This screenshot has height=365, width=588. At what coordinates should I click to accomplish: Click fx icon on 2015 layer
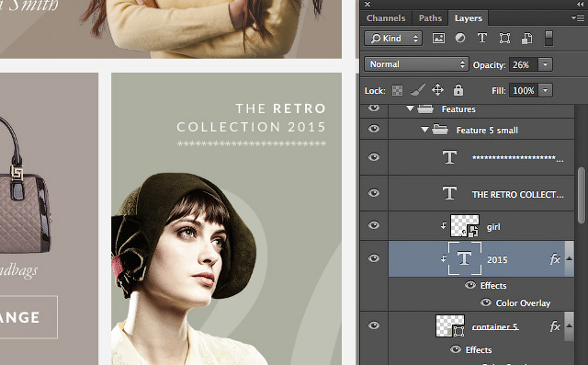[555, 259]
